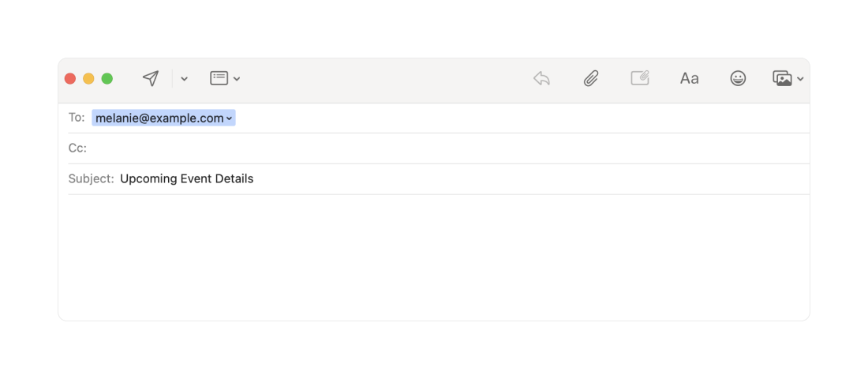Expand the header fields dropdown arrow
This screenshot has height=379, width=868.
pos(237,79)
